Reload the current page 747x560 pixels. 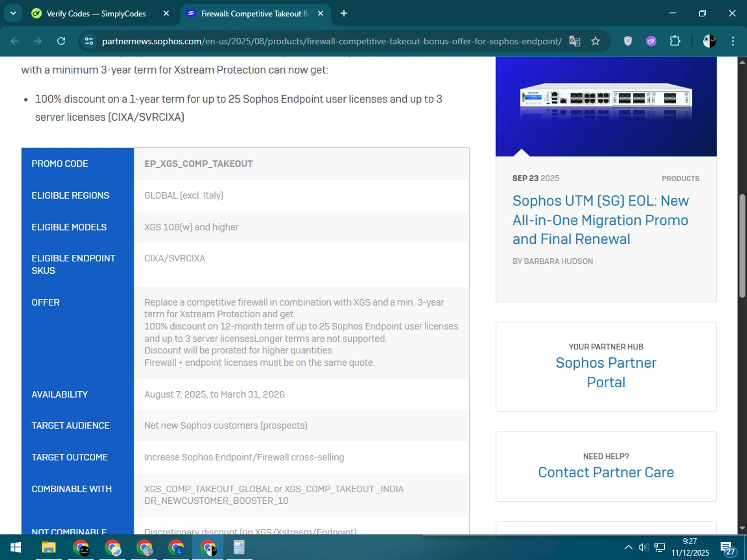click(61, 41)
